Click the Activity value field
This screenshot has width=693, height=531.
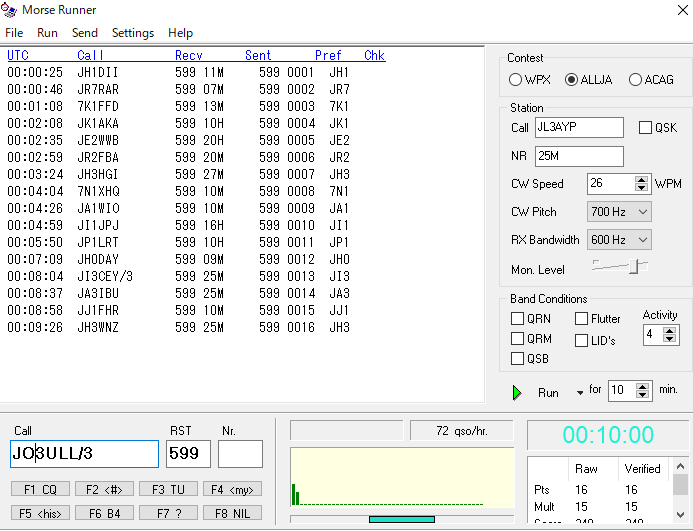point(653,335)
